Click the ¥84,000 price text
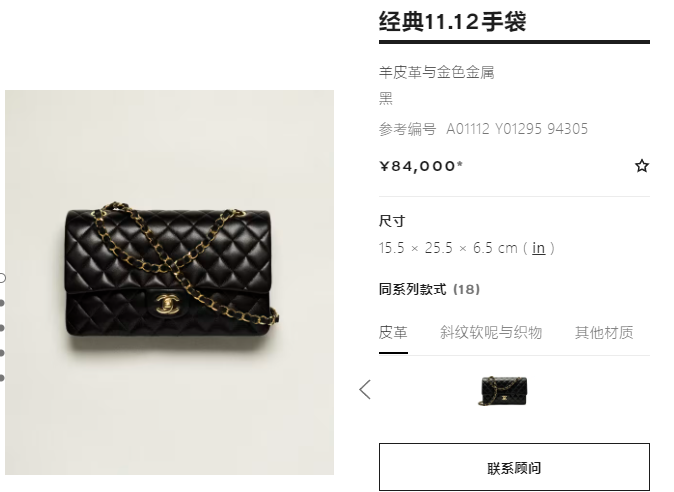Image resolution: width=674 pixels, height=492 pixels. tap(421, 166)
